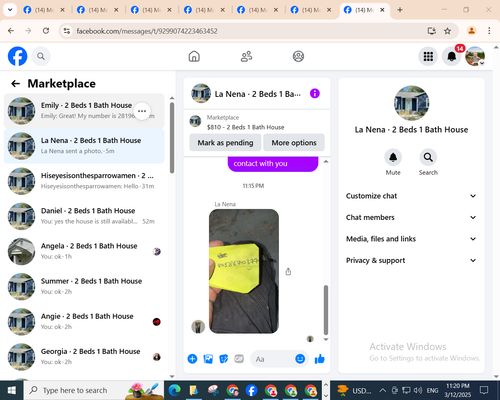Open Chrome three-dot menu

click(x=489, y=31)
